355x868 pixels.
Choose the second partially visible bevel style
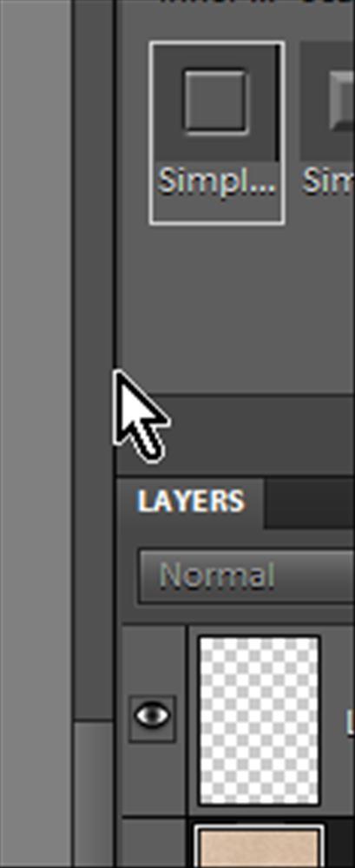point(328,133)
